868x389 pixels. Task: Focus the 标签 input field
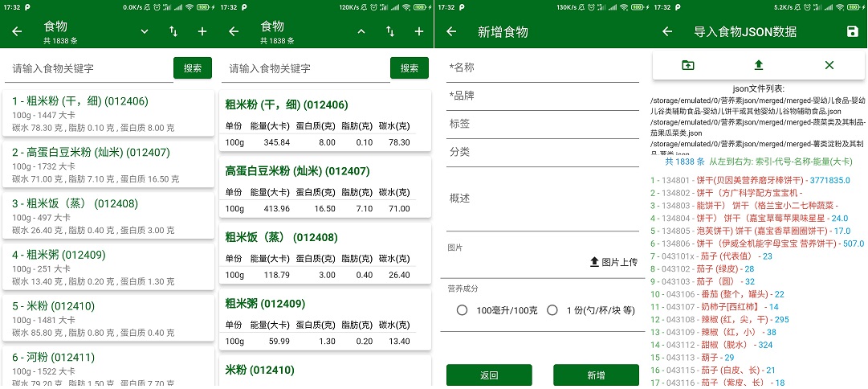[543, 125]
